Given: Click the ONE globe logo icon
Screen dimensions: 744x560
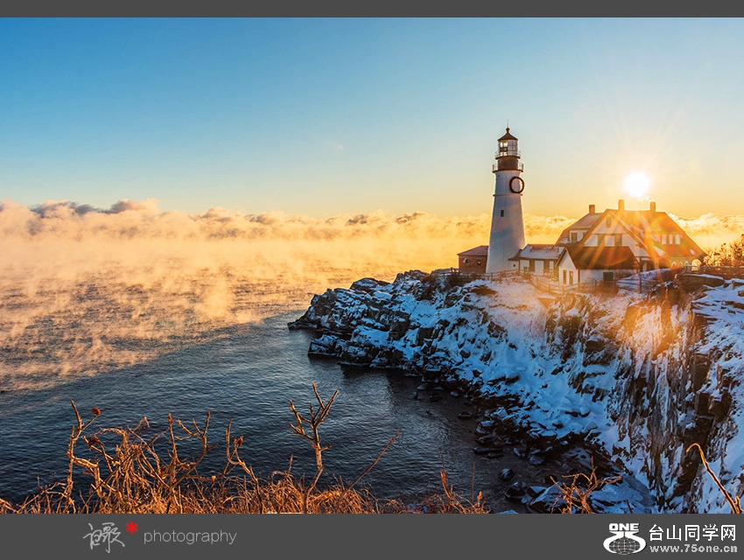Looking at the screenshot, I should coord(623,537).
